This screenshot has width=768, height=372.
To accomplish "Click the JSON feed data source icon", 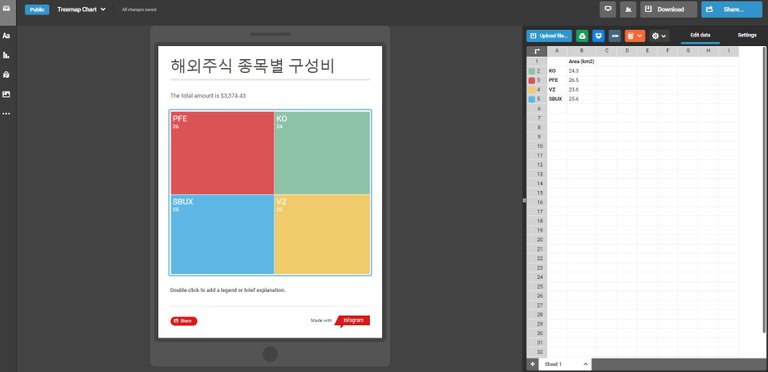I will tap(615, 36).
